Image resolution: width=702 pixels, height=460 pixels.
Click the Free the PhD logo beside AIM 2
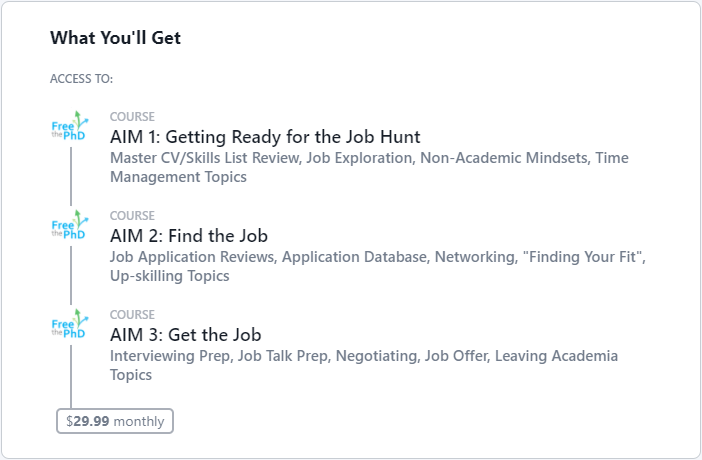click(70, 225)
